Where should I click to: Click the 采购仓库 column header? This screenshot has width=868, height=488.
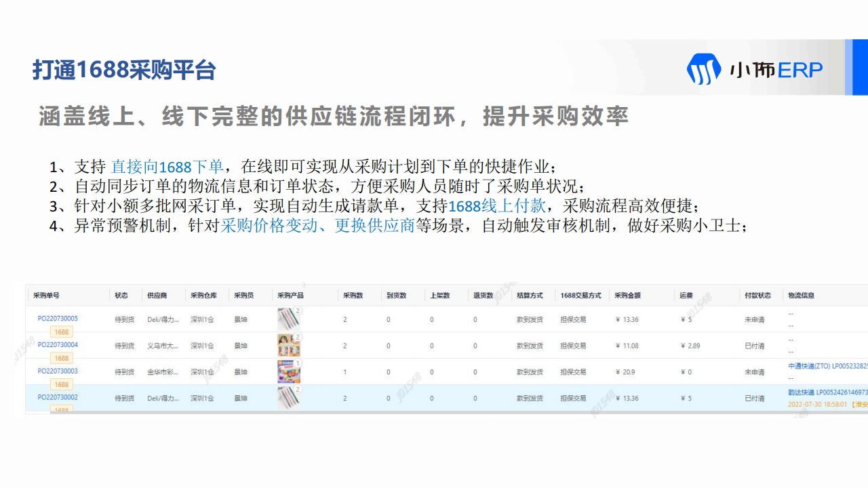point(203,296)
